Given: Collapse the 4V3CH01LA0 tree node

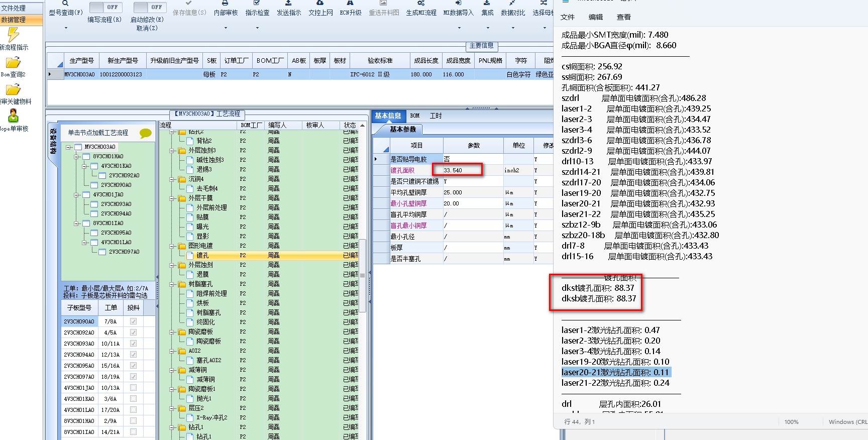Looking at the screenshot, I should pos(84,243).
